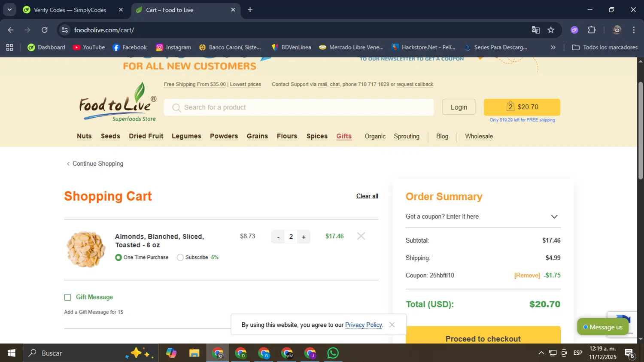This screenshot has width=644, height=362.
Task: Open the Hackstore.Net bookmark
Action: click(x=423, y=47)
